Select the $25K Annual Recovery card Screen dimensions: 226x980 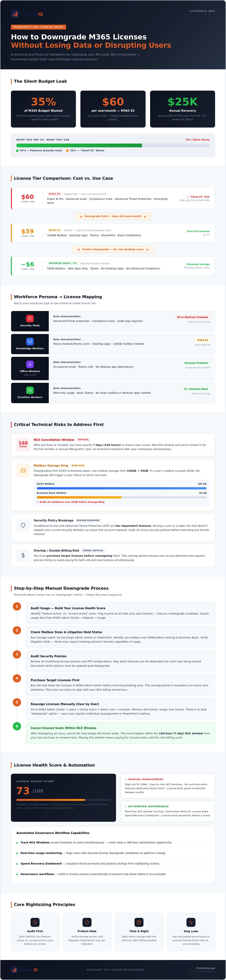click(x=183, y=109)
